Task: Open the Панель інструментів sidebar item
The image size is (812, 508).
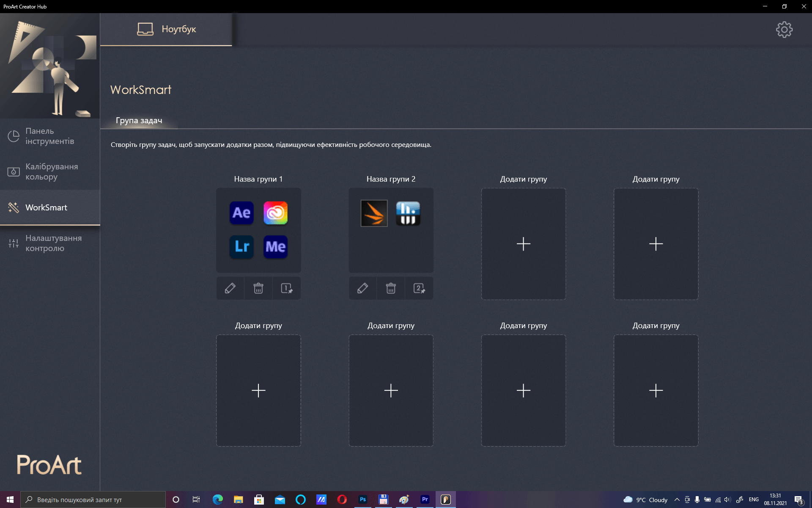Action: click(50, 136)
